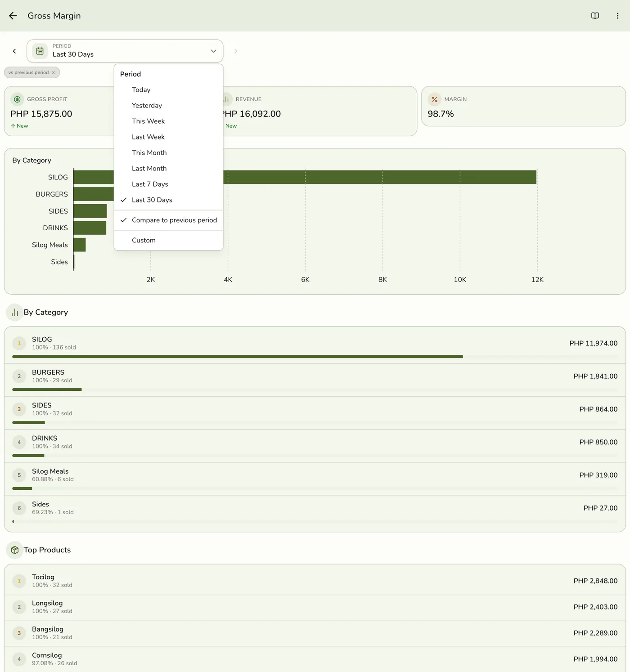Viewport: 630px width, 672px height.
Task: Click the box icon beside Top Products
Action: coord(15,550)
